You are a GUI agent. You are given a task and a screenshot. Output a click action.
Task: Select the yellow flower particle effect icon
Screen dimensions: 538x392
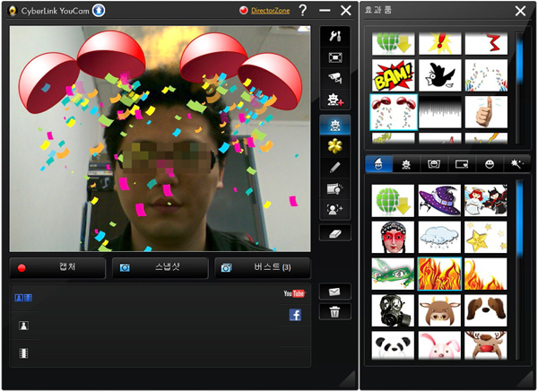pyautogui.click(x=334, y=146)
